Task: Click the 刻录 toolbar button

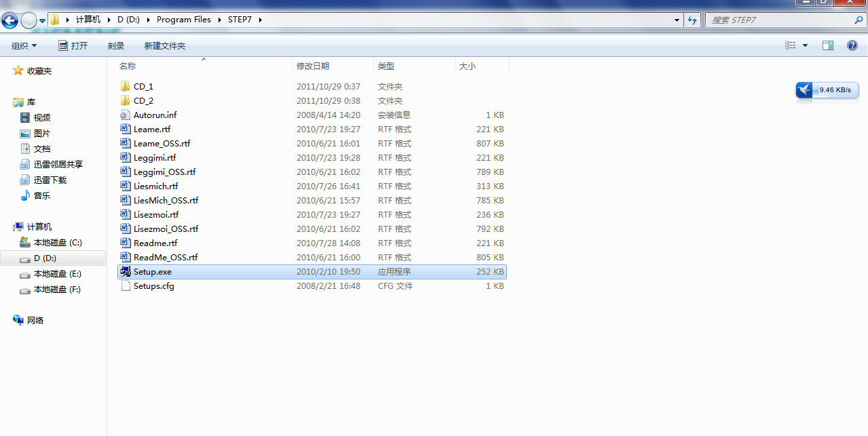Action: click(116, 46)
